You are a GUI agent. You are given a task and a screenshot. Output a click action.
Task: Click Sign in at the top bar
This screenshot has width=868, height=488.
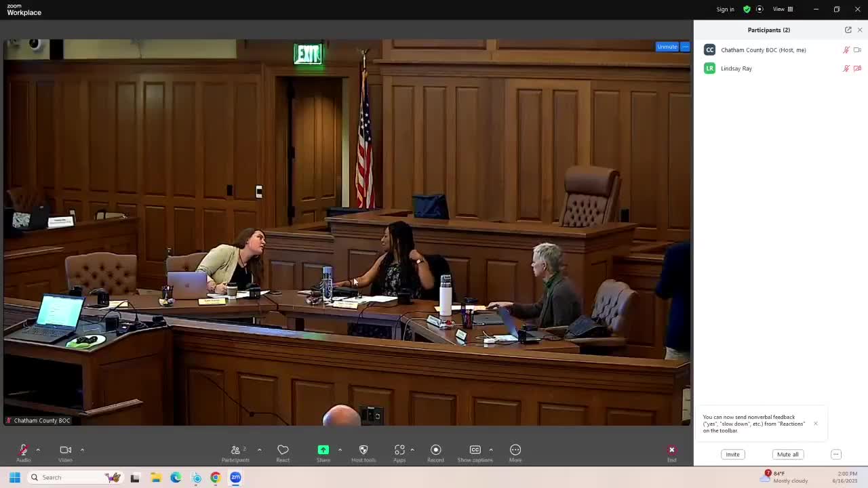coord(725,9)
